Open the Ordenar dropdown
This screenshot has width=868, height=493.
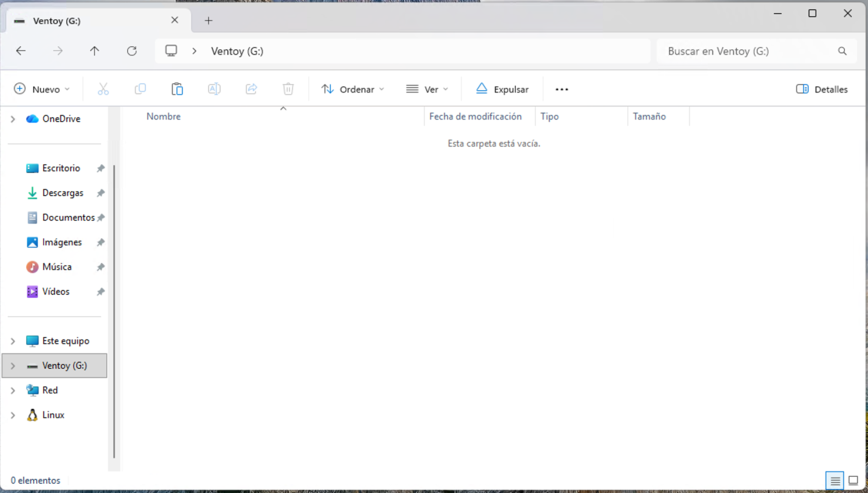pos(353,89)
